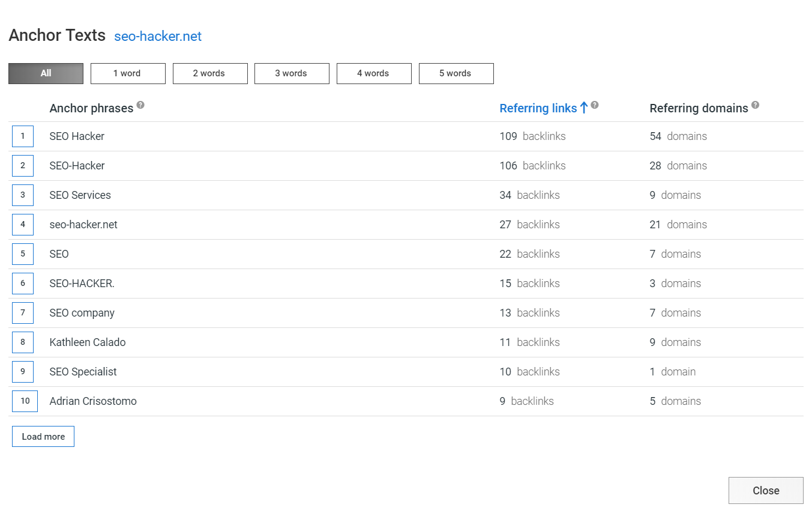This screenshot has width=812, height=510.
Task: Filter anchors by 1 word
Action: 128,73
